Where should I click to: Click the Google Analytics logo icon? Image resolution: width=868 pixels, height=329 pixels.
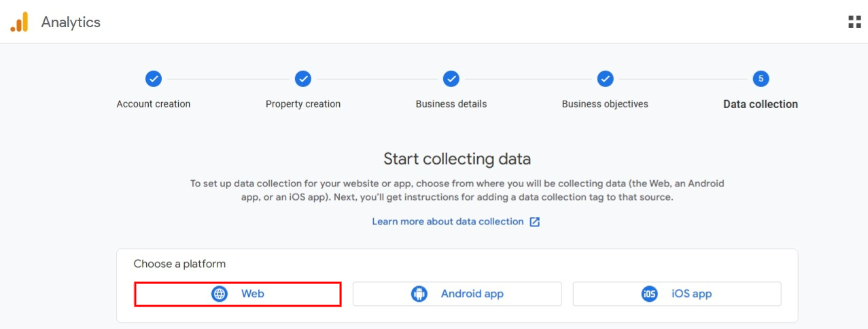(x=19, y=22)
